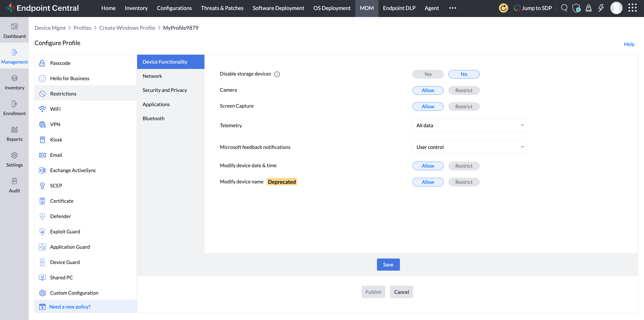Open the Bluetooth restrictions tab
The image size is (644, 320).
pos(171,119)
